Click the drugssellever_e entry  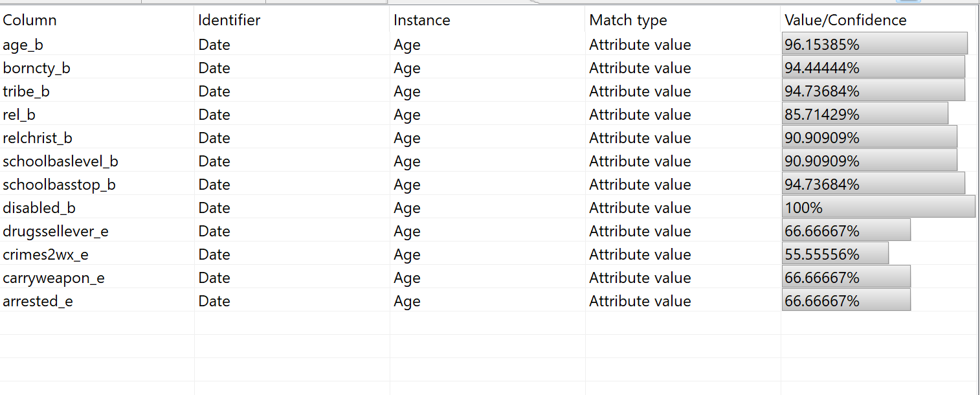click(56, 231)
